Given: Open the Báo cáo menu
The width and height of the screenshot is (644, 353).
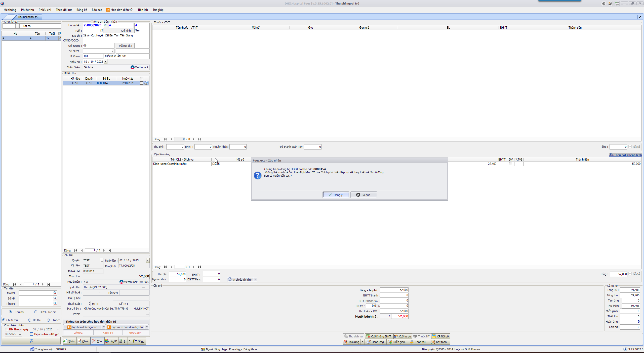Looking at the screenshot, I should 97,10.
